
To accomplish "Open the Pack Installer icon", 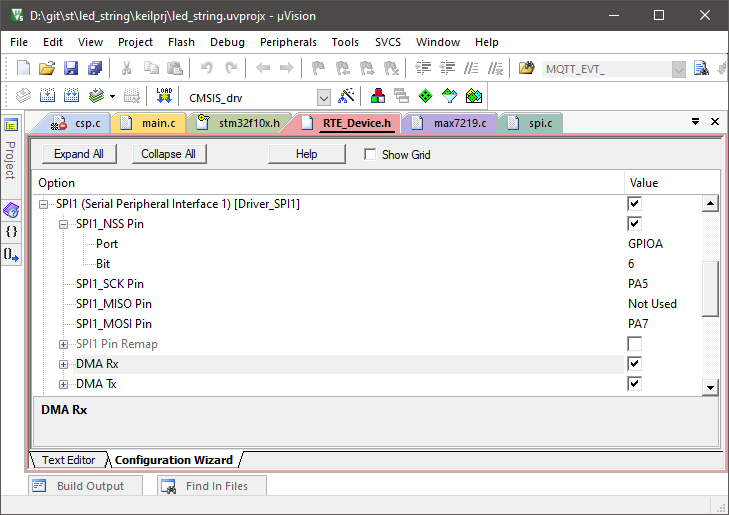I will (x=474, y=96).
